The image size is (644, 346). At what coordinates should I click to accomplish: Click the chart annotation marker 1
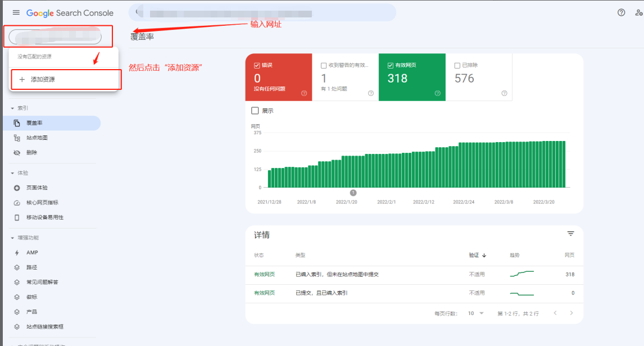[x=353, y=193]
